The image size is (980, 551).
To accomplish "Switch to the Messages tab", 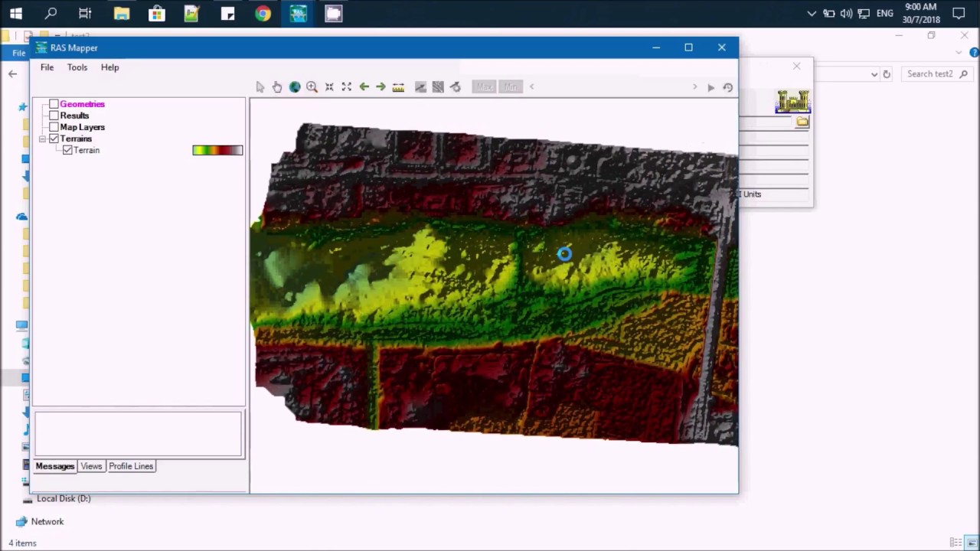I will 55,466.
